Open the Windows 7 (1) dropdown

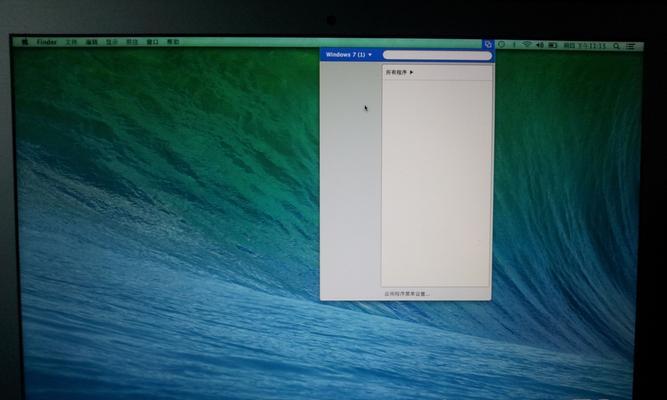[349, 55]
